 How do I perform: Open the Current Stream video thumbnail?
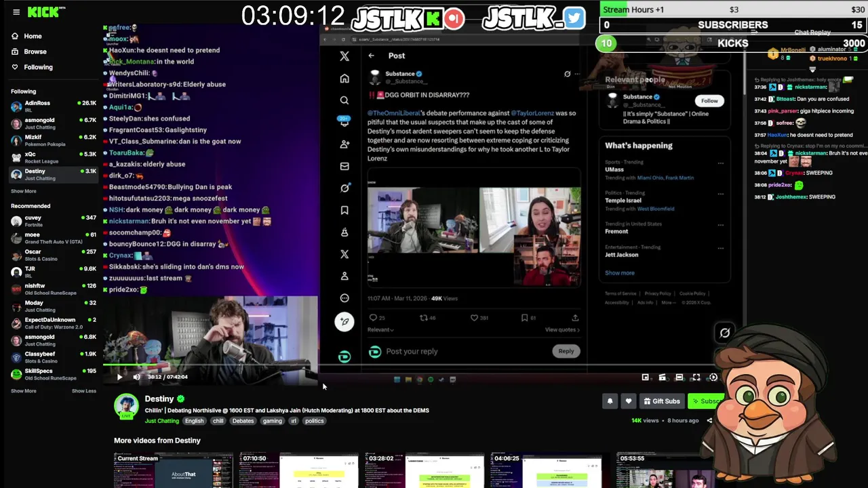click(173, 470)
